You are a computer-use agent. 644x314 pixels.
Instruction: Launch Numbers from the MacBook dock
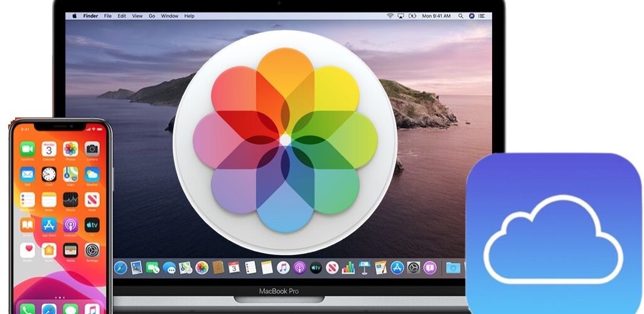click(x=348, y=268)
